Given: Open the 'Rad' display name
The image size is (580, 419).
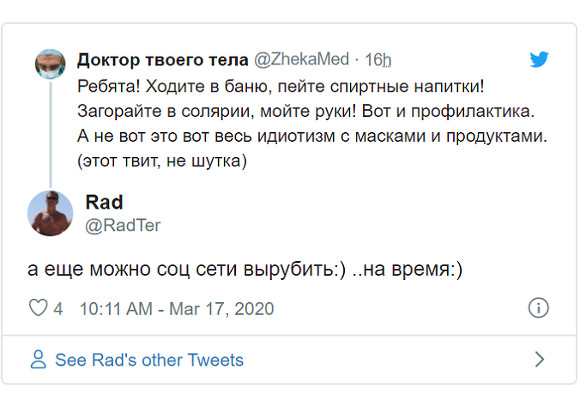Looking at the screenshot, I should (x=104, y=202).
